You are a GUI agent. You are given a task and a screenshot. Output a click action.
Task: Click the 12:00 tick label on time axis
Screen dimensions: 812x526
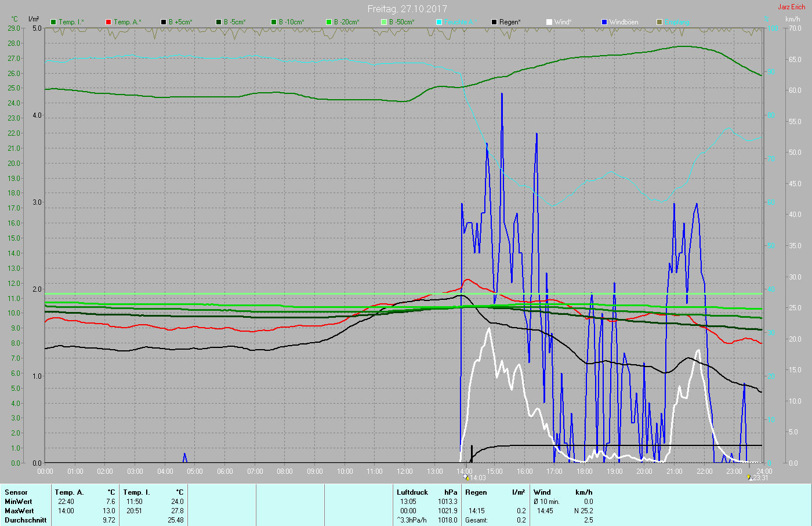(405, 471)
